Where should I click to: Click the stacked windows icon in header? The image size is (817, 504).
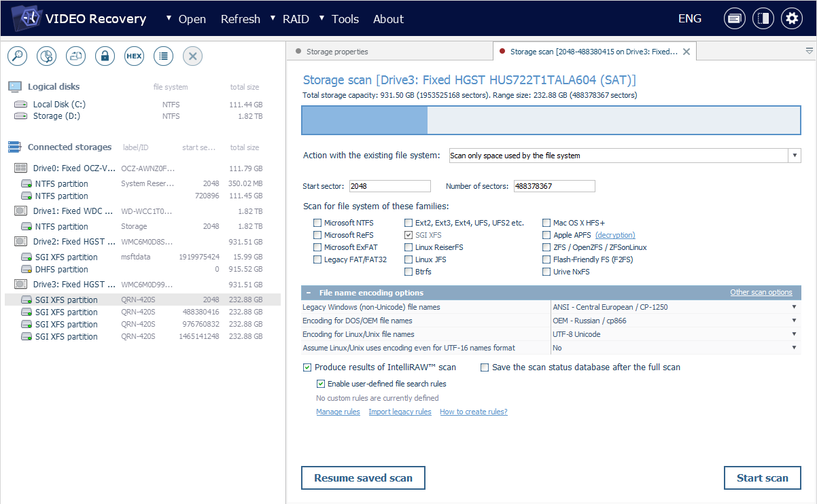(x=734, y=19)
